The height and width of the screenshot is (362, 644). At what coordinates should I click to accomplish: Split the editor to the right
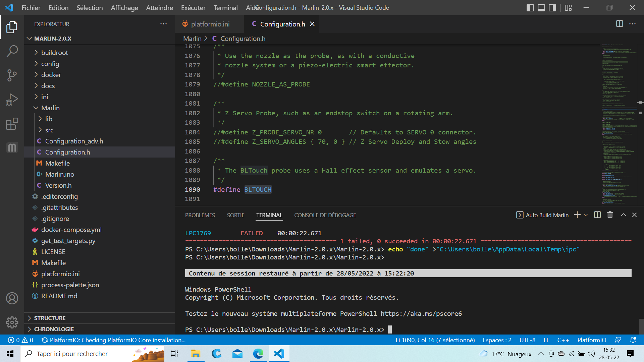coord(620,24)
